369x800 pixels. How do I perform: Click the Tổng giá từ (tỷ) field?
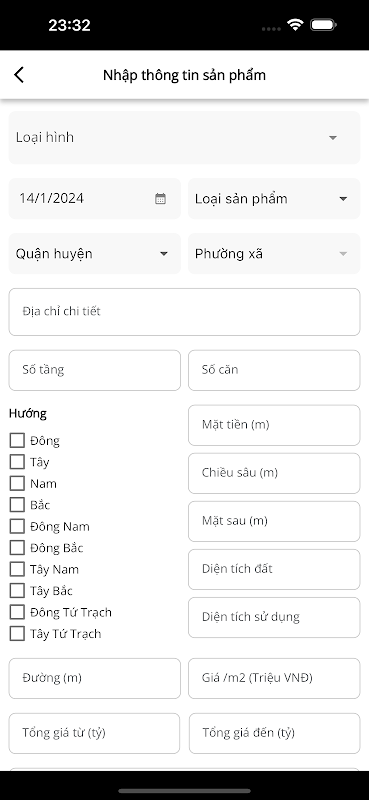[94, 733]
